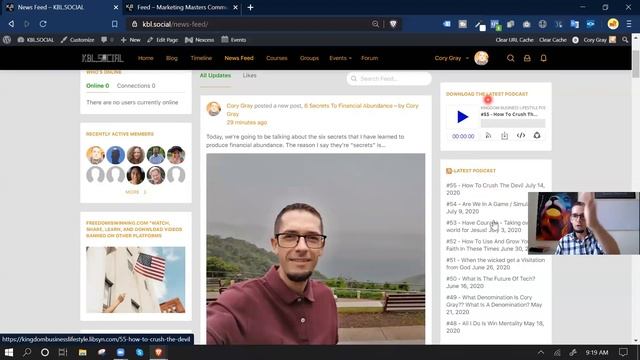This screenshot has width=640, height=360.
Task: Click the site header search icon
Action: (510, 58)
